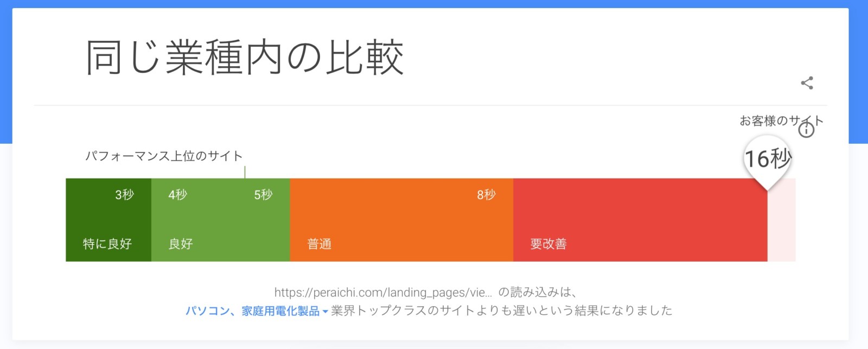This screenshot has height=349, width=868.
Task: Click the 3秒 label
Action: coord(124,195)
